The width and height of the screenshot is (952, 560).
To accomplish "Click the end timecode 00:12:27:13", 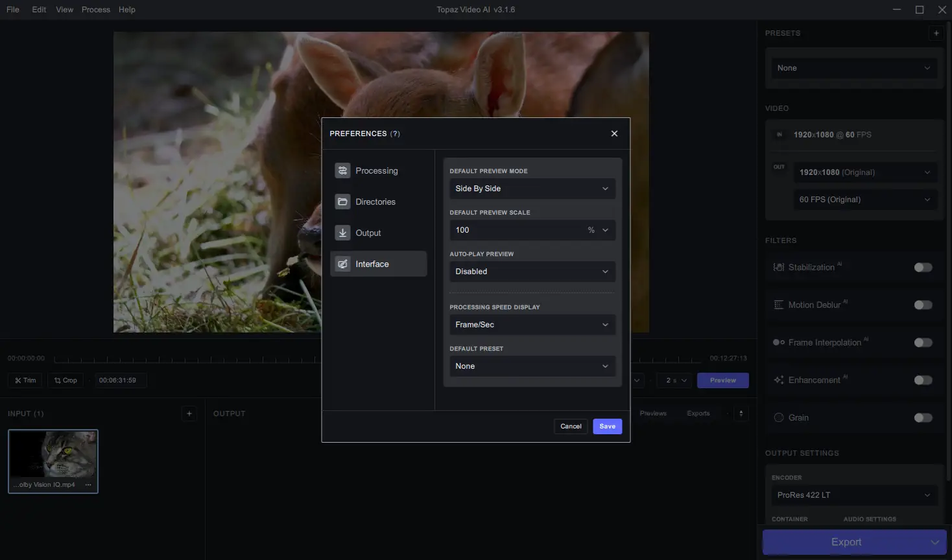I will (728, 358).
